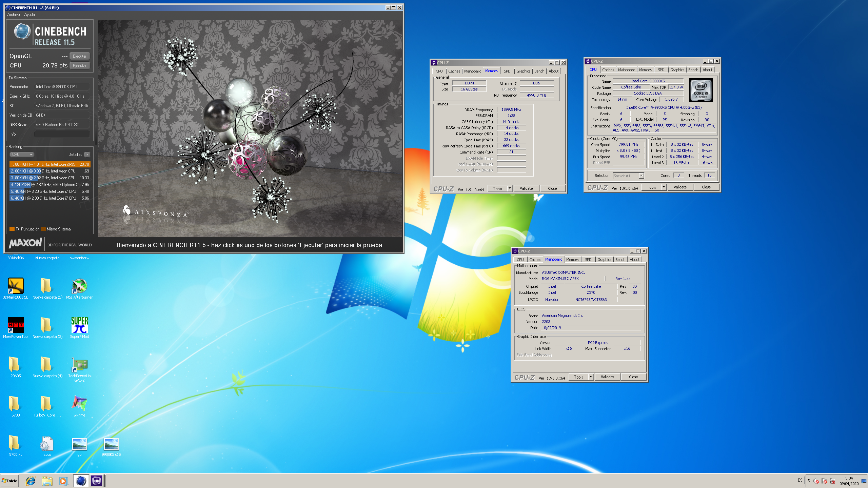Switch to CPU-Z in the taskbar
The width and height of the screenshot is (868, 488).
(97, 481)
